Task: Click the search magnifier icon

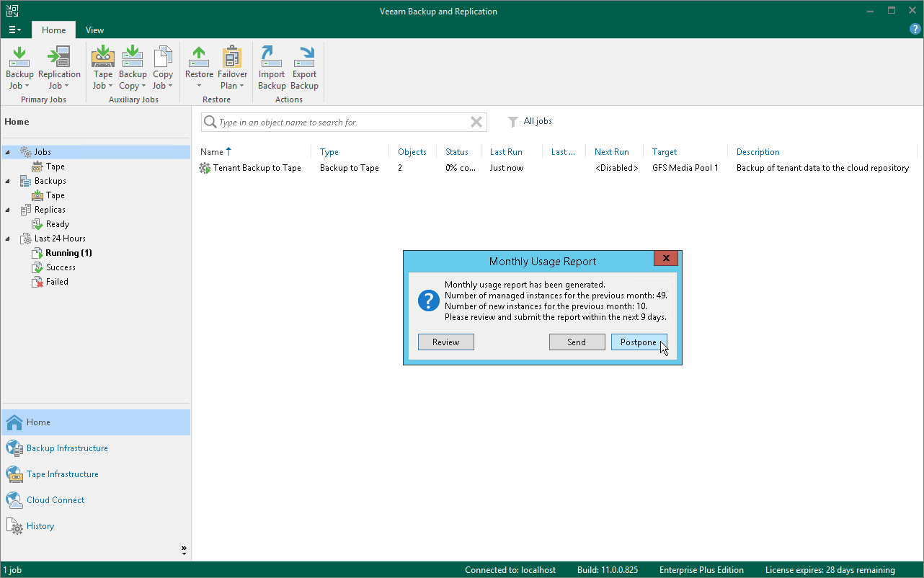Action: coord(210,123)
